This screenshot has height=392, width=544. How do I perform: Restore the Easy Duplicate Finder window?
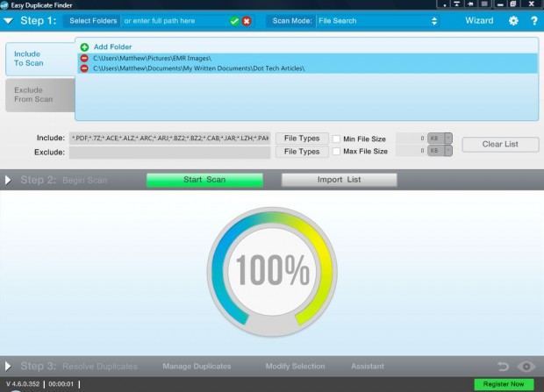[x=513, y=4]
